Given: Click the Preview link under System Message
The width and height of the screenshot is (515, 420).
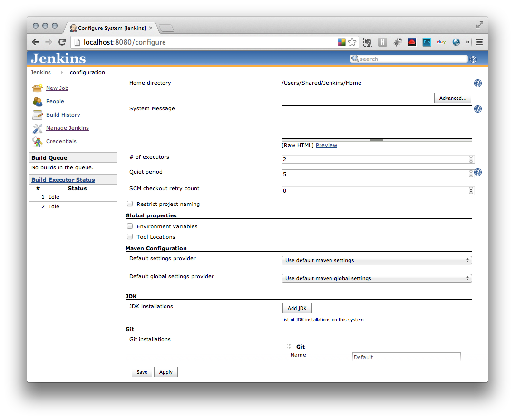Looking at the screenshot, I should pos(326,145).
